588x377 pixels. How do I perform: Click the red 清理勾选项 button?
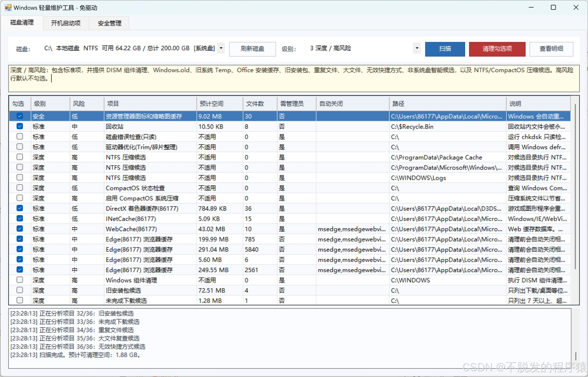coord(497,49)
